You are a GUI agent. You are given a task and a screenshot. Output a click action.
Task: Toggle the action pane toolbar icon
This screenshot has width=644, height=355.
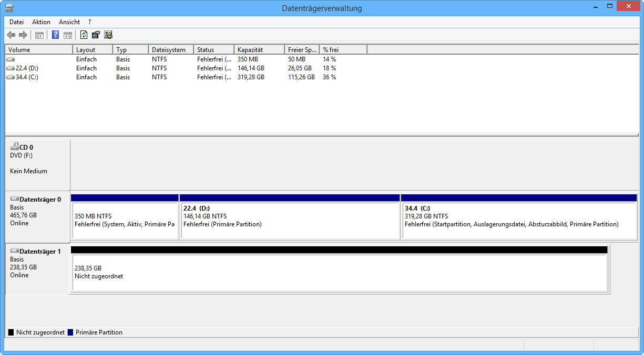[x=68, y=35]
